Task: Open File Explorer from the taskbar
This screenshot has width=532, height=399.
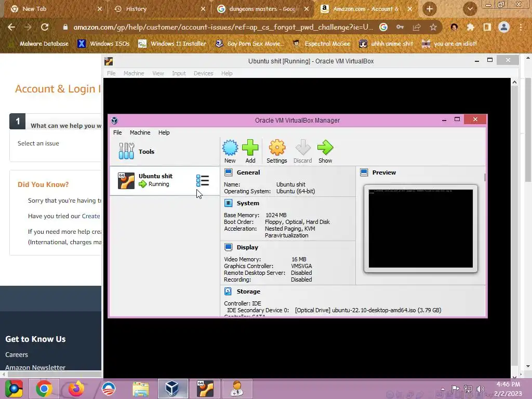Action: (x=141, y=389)
